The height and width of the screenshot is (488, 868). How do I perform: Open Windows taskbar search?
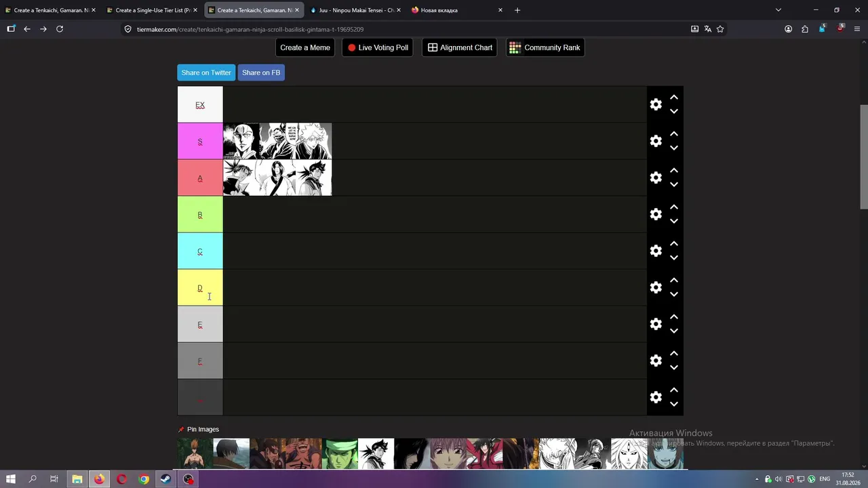[x=33, y=479]
